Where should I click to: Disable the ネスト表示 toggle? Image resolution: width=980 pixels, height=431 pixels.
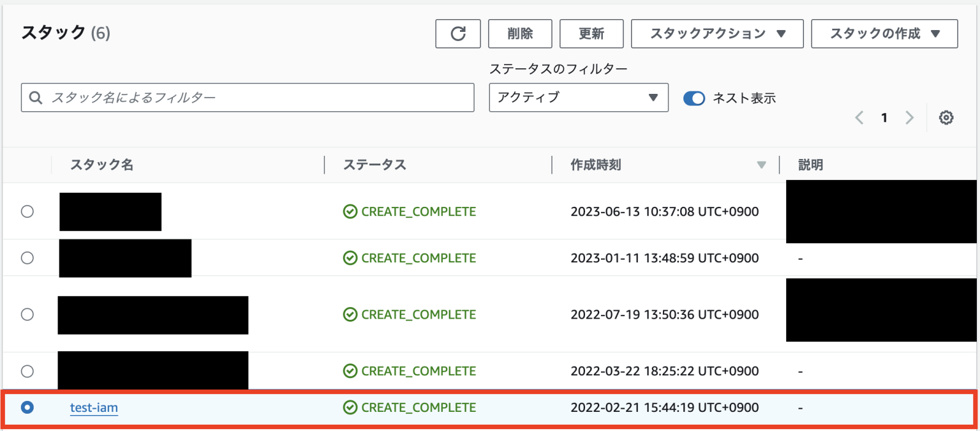pyautogui.click(x=695, y=98)
